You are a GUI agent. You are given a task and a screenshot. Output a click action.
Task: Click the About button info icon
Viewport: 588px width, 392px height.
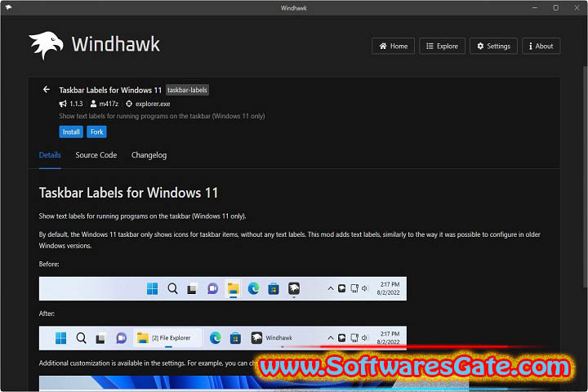[530, 46]
